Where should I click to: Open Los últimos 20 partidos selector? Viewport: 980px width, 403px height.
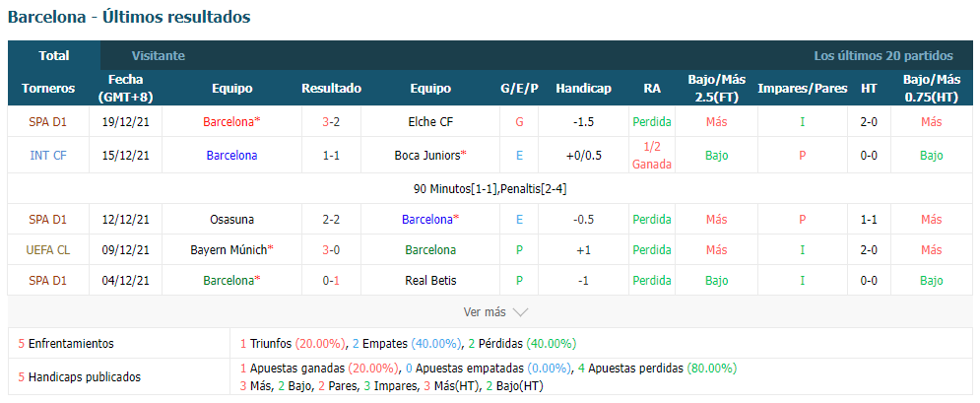[883, 55]
